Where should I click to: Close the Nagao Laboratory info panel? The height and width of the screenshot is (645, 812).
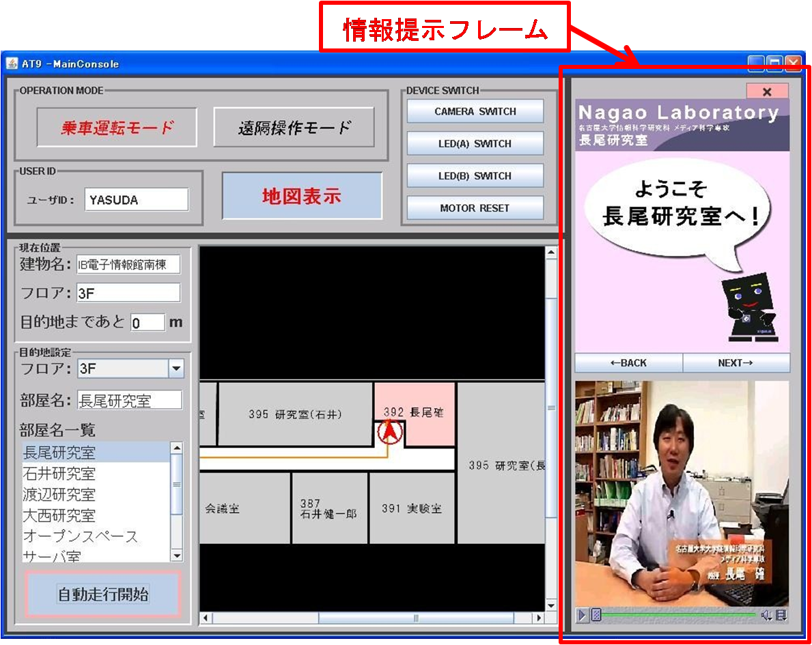[x=767, y=91]
